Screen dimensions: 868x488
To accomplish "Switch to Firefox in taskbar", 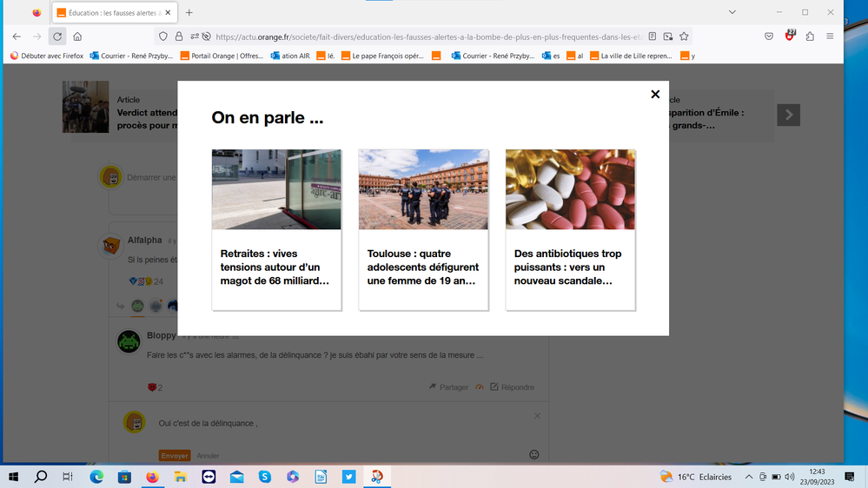I will [x=152, y=477].
